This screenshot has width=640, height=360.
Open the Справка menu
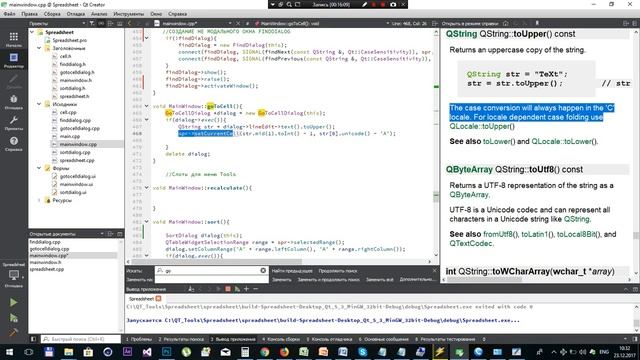pyautogui.click(x=178, y=14)
